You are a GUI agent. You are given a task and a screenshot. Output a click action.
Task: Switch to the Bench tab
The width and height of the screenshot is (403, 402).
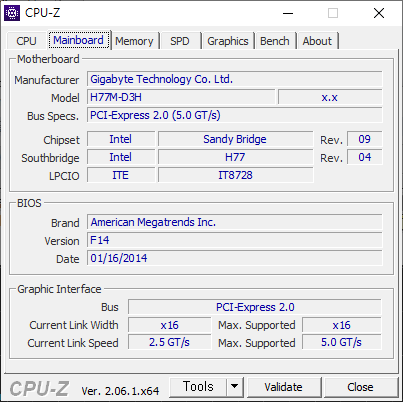tap(275, 41)
